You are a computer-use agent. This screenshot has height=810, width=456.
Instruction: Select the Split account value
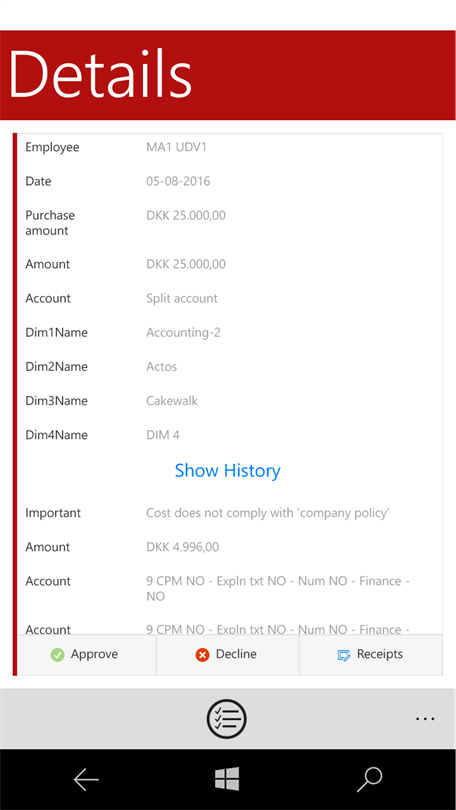coord(182,299)
